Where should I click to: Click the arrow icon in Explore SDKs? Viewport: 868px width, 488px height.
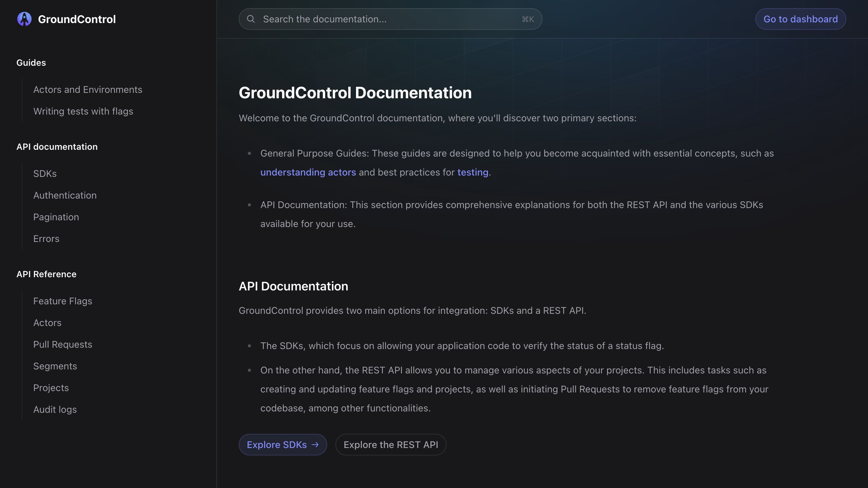(x=315, y=445)
